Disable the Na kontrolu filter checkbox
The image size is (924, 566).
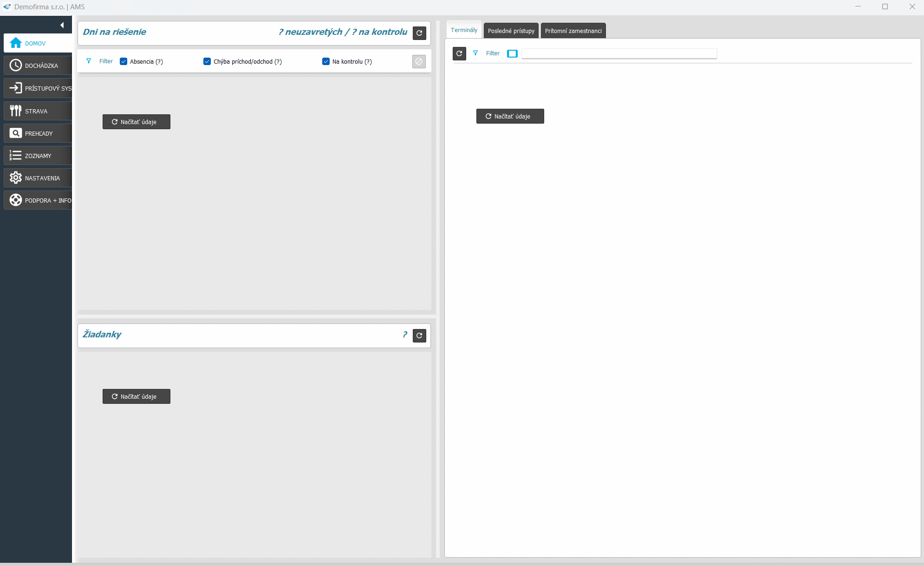coord(326,61)
